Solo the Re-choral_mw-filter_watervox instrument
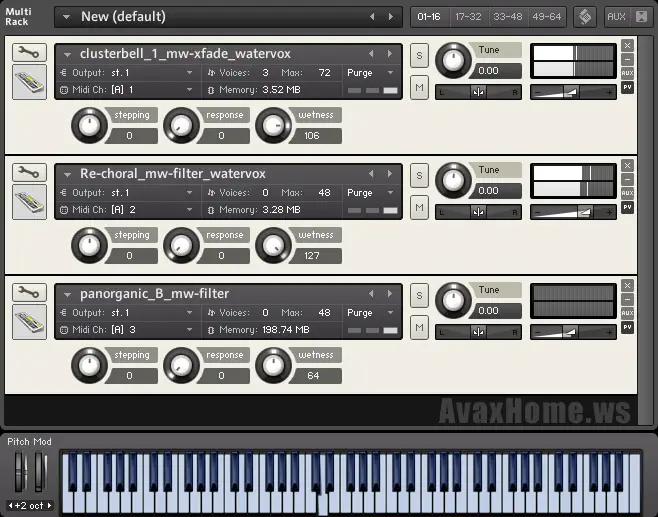Screen dimensions: 658x517 [x=419, y=175]
